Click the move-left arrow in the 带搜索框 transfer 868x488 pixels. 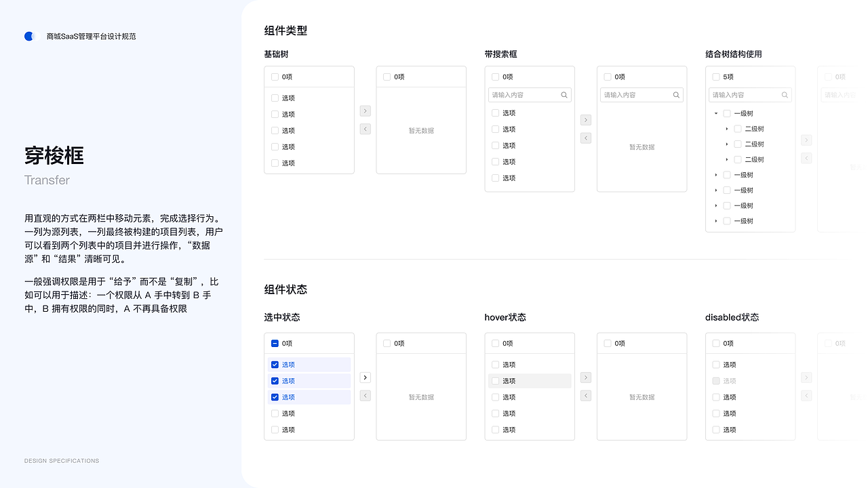coord(586,138)
